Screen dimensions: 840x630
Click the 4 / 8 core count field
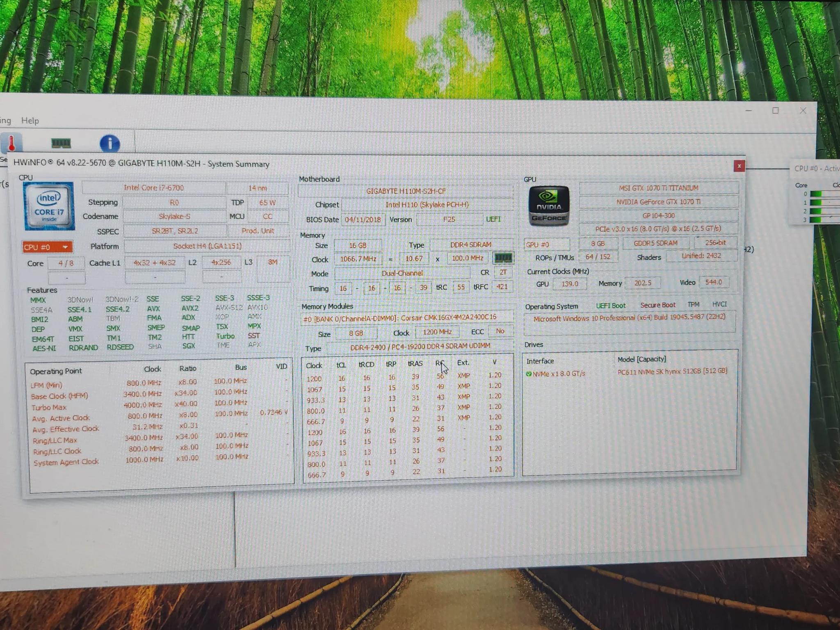tap(66, 263)
